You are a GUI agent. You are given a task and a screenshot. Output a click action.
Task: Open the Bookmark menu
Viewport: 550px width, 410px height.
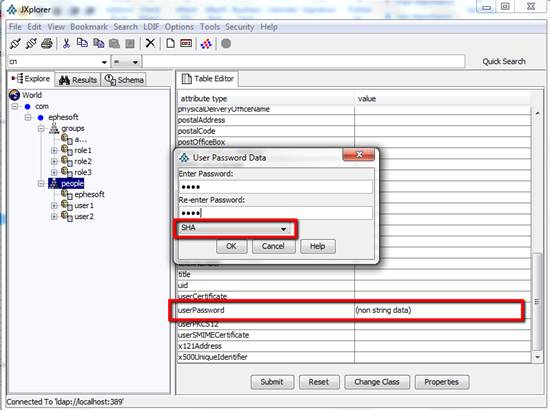coord(89,27)
